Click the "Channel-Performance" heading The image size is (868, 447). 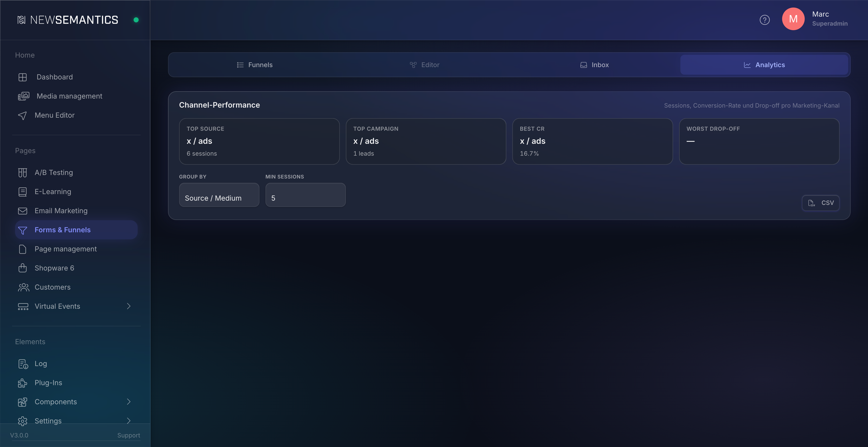click(x=219, y=105)
